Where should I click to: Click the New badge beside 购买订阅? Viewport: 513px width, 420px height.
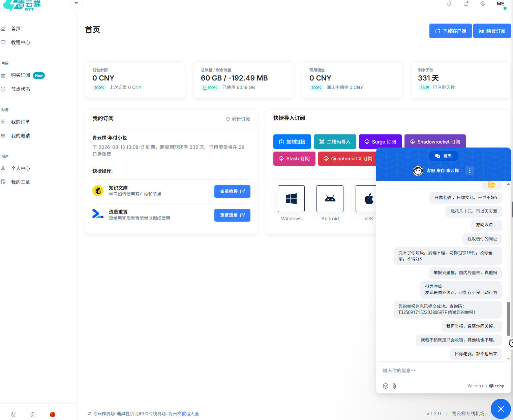(39, 75)
